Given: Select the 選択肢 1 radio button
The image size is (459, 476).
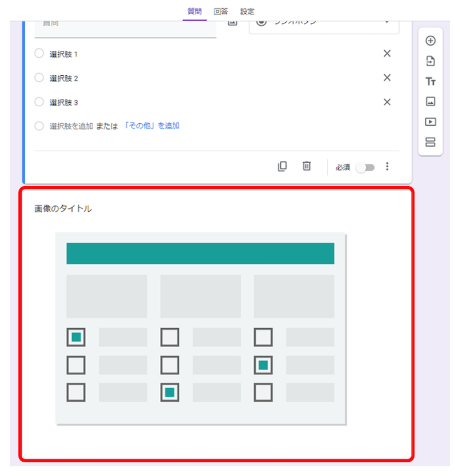Looking at the screenshot, I should (x=39, y=53).
